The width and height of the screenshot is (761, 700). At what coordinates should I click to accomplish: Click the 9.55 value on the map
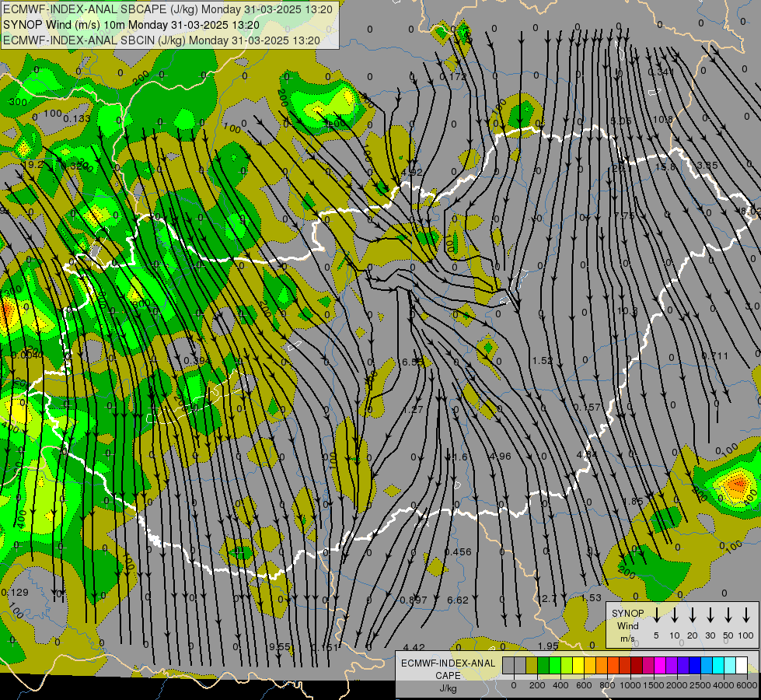(280, 647)
